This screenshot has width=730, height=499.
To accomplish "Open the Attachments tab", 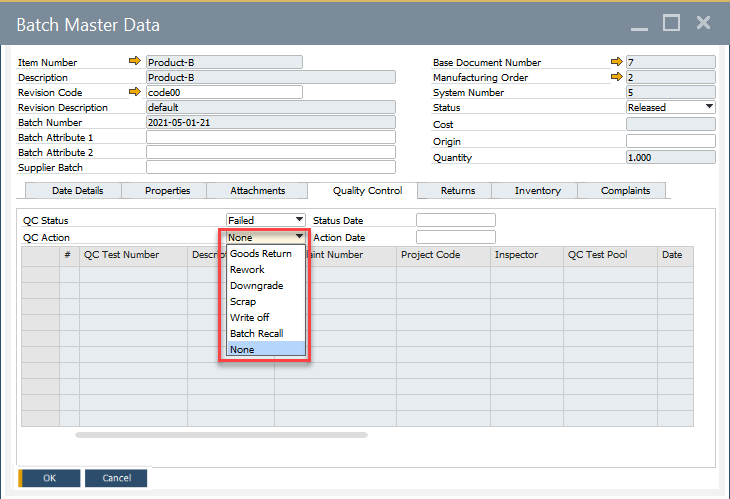I will coord(257,191).
